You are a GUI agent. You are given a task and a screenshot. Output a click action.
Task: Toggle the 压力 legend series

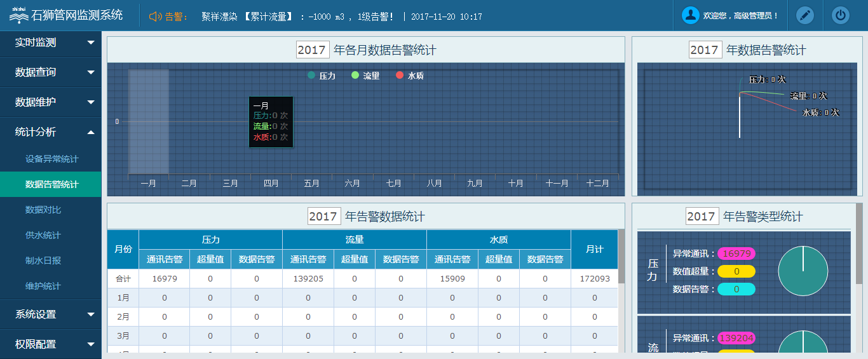coord(322,76)
